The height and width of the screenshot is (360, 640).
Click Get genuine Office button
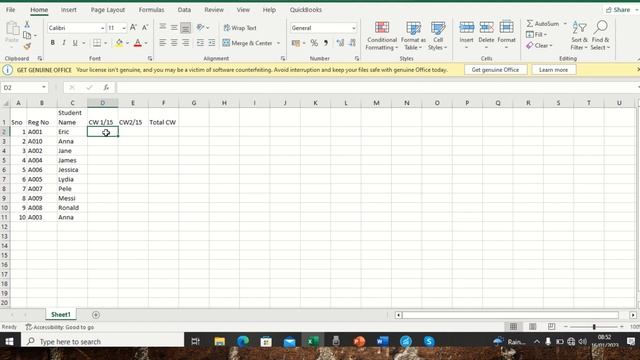pos(495,70)
